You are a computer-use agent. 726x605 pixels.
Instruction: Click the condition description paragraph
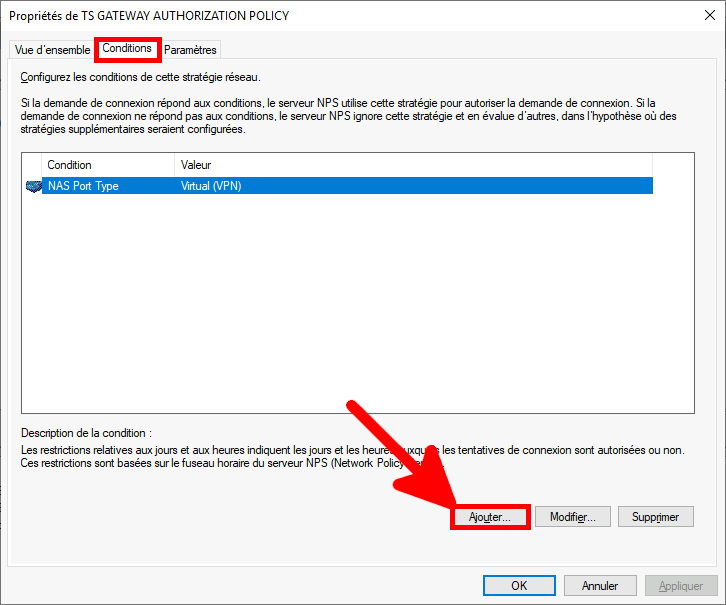300,457
